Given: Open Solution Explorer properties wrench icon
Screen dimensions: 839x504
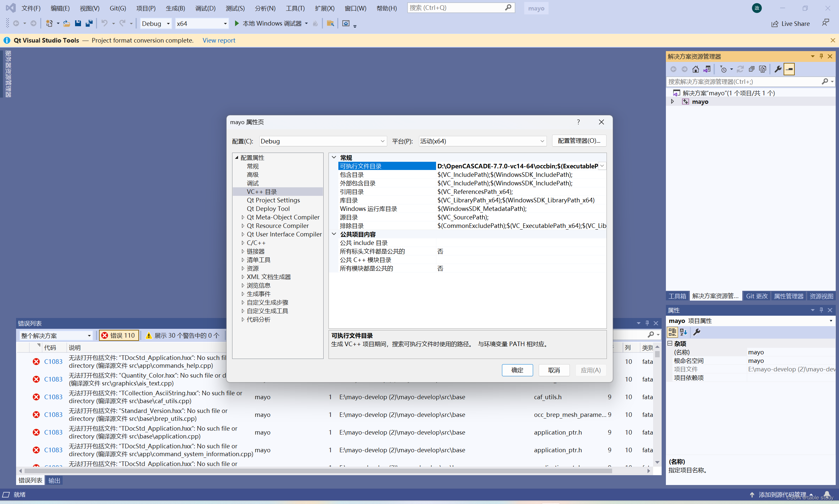Looking at the screenshot, I should (x=777, y=69).
